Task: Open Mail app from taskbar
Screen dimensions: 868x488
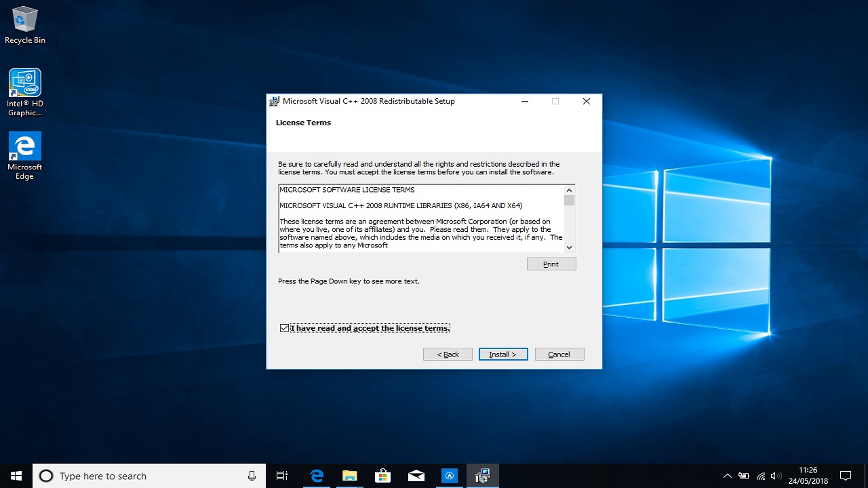Action: pos(416,476)
